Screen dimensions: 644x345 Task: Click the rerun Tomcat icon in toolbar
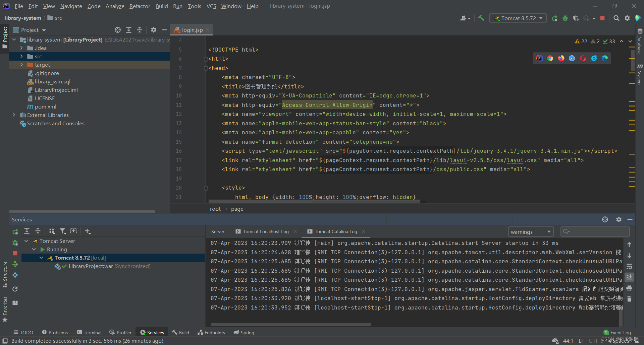[x=554, y=18]
